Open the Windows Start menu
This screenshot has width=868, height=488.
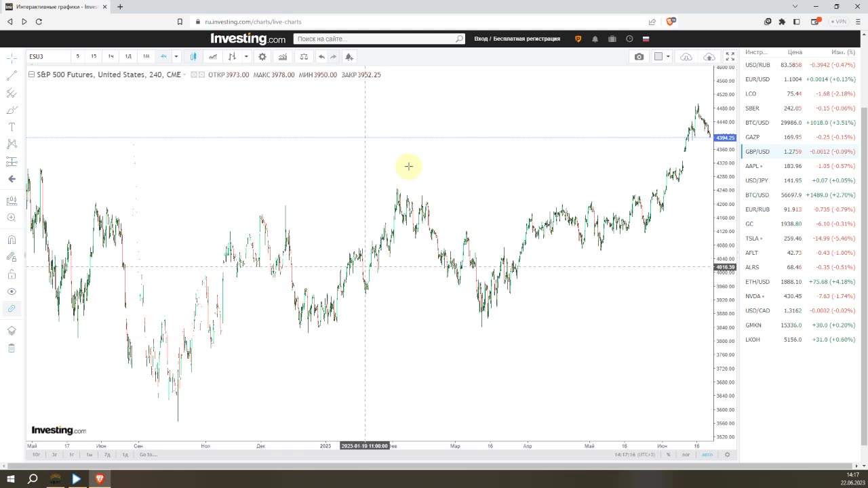tap(11, 479)
